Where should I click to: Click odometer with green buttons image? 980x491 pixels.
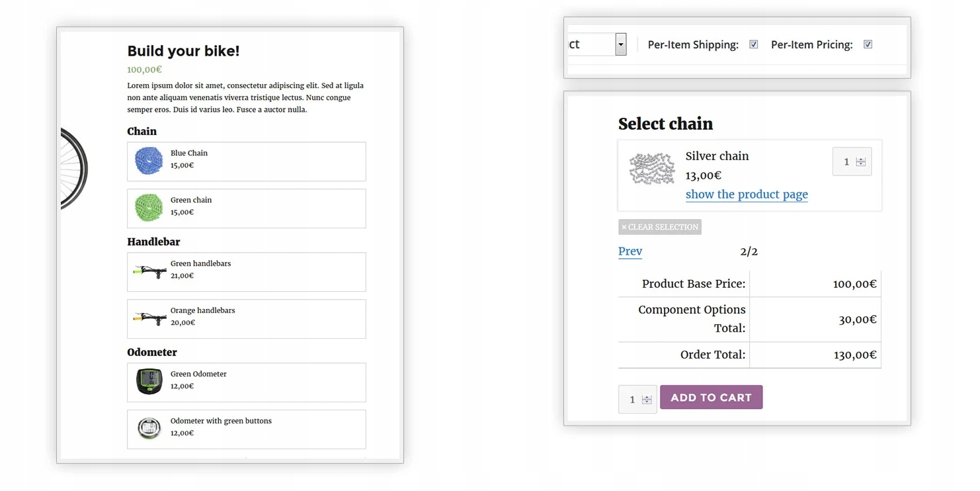149,428
